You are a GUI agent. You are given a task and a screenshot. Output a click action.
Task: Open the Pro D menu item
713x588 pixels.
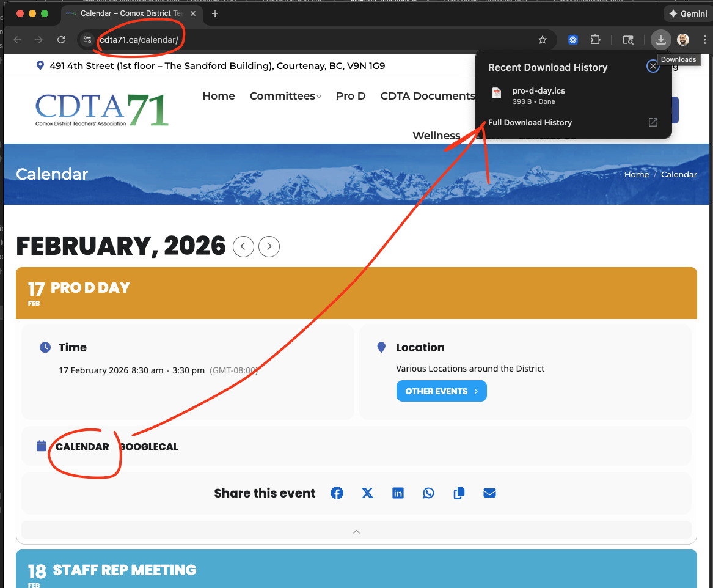(x=351, y=96)
